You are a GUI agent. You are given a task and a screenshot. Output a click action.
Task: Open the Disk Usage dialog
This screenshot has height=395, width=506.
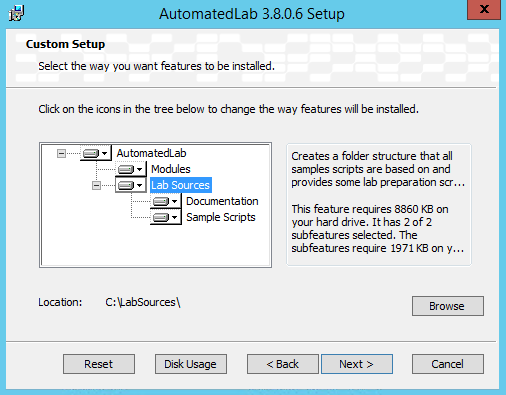191,364
